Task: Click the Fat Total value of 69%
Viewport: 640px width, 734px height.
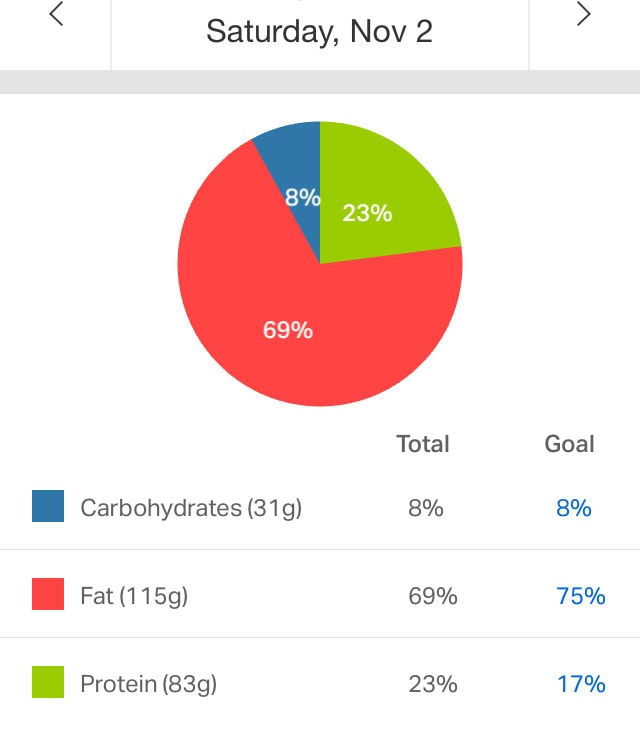Action: tap(433, 596)
